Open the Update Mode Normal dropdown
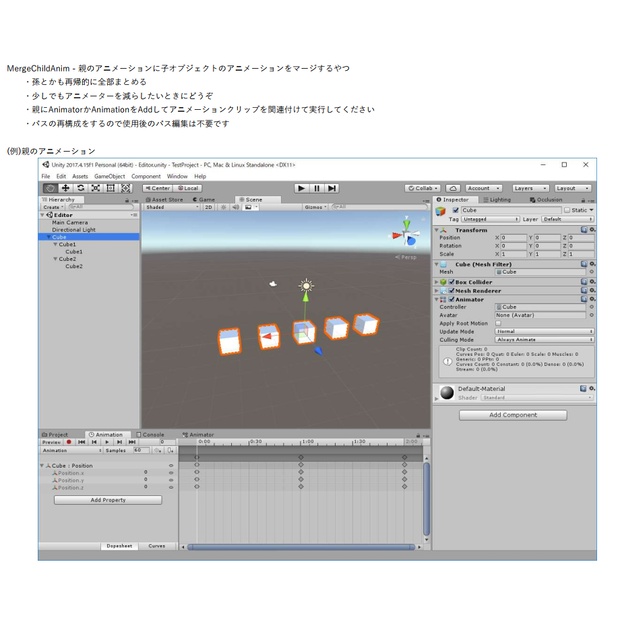620x620 pixels. [x=544, y=331]
